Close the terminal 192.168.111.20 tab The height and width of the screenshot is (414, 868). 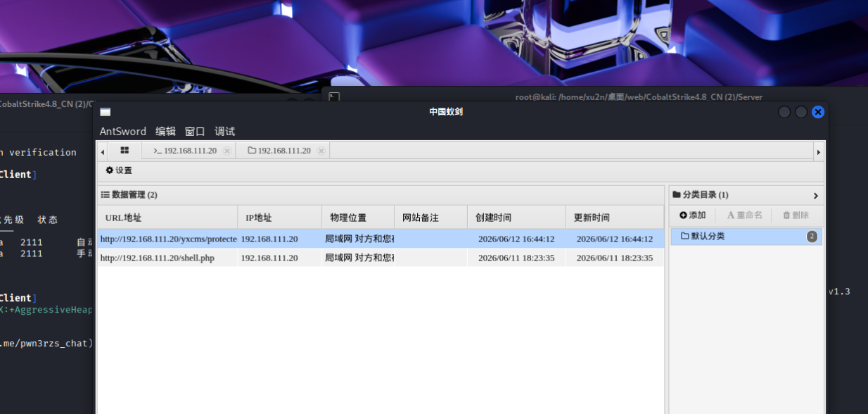point(226,151)
